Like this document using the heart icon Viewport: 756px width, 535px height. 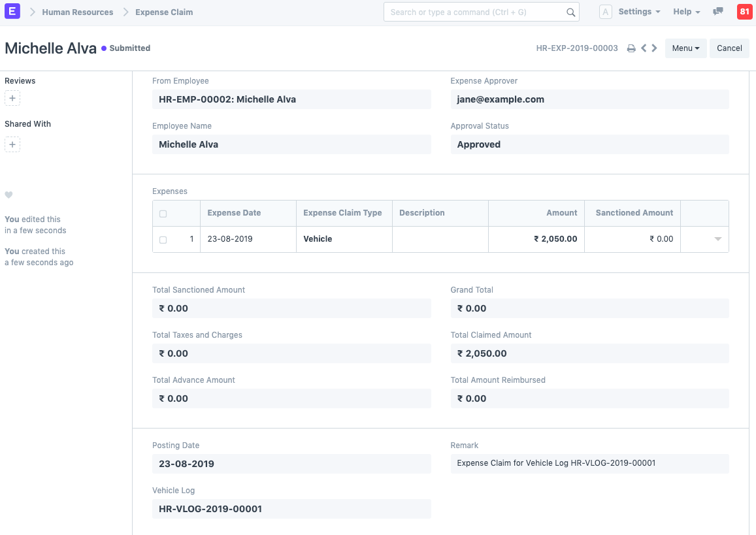pos(8,195)
